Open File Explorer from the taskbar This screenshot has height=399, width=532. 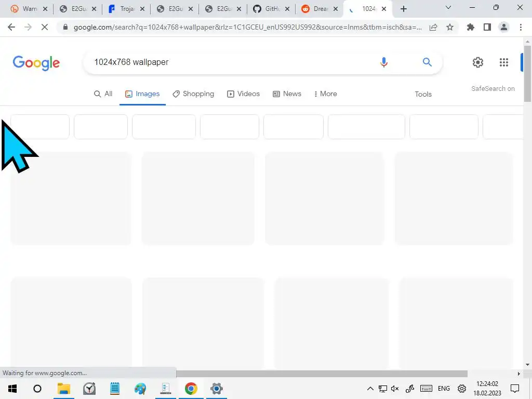tap(64, 389)
